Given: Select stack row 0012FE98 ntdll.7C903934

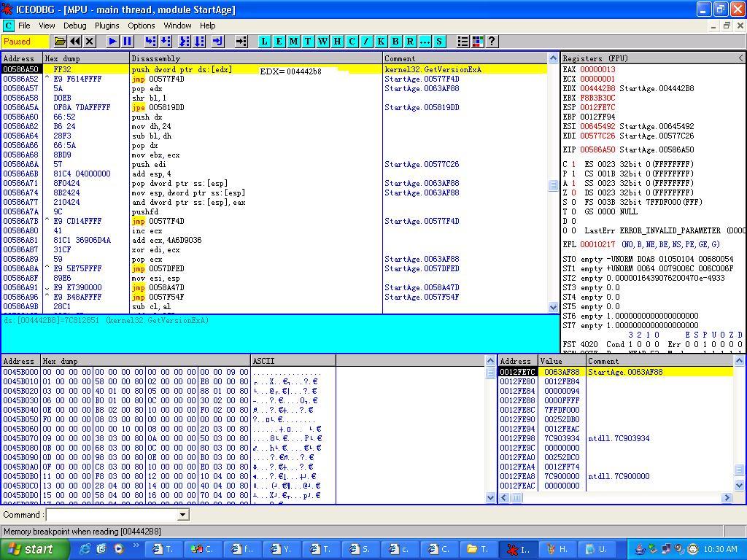Looking at the screenshot, I should coord(616,438).
